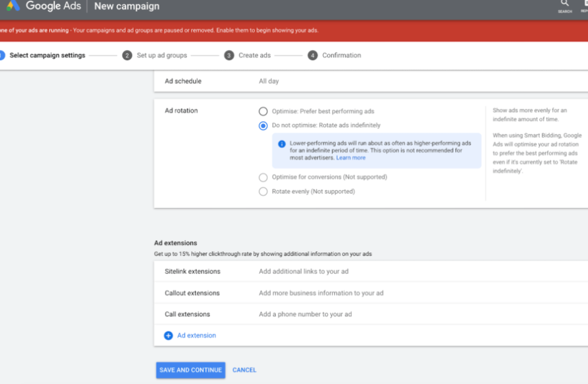The width and height of the screenshot is (588, 384).
Task: Go to Set up ad groups step
Action: [162, 55]
